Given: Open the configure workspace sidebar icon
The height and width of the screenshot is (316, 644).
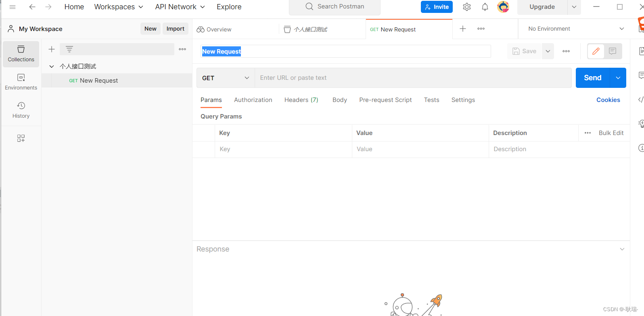Looking at the screenshot, I should [21, 138].
